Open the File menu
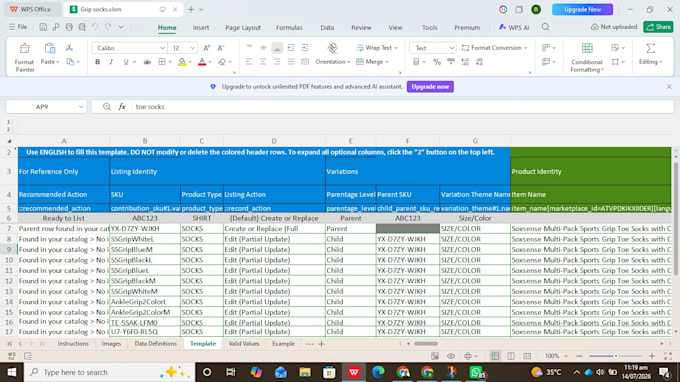Screen dimensions: 680x382 [18, 27]
